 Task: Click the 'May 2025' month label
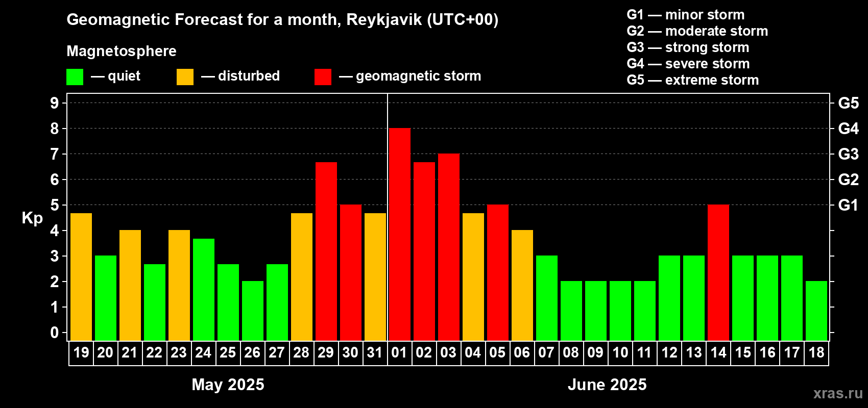(228, 385)
